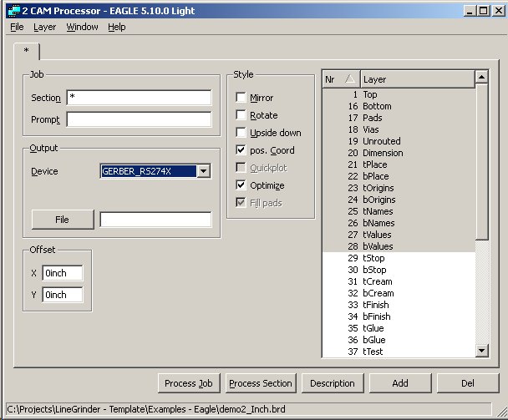Click the Process Section button
The image size is (508, 420).
click(x=261, y=383)
